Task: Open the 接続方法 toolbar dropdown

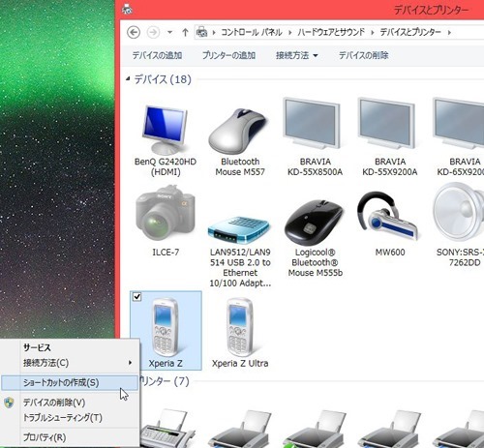Action: point(297,55)
